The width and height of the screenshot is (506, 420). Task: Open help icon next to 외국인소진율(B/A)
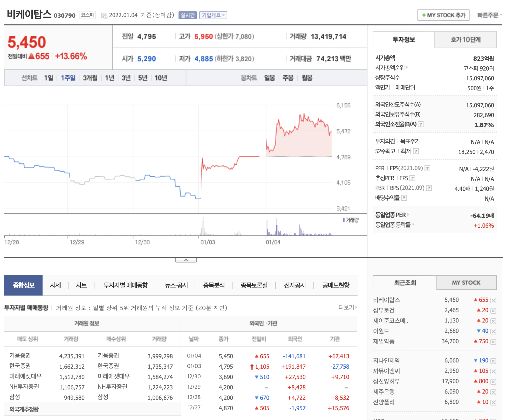click(x=421, y=124)
